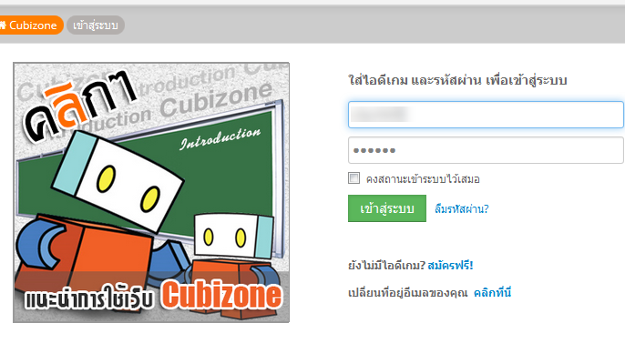Image resolution: width=625 pixels, height=364 pixels.
Task: Click the แนะนำการใช้เว็บ banner caption
Action: (89, 297)
